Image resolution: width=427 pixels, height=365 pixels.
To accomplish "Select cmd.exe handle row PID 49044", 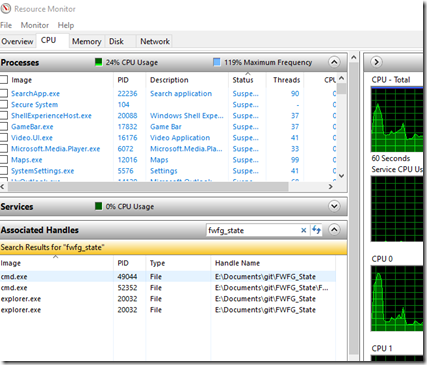I will pyautogui.click(x=168, y=277).
